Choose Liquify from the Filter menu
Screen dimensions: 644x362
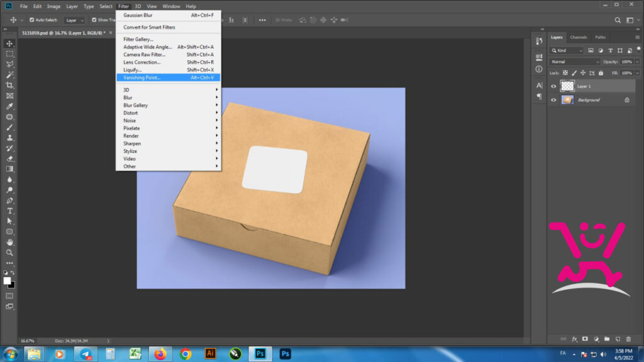169,70
